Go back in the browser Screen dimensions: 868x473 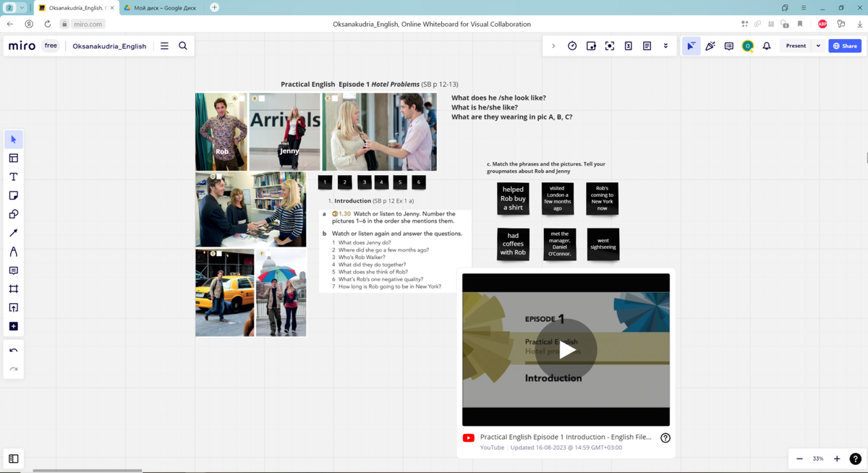[10, 24]
